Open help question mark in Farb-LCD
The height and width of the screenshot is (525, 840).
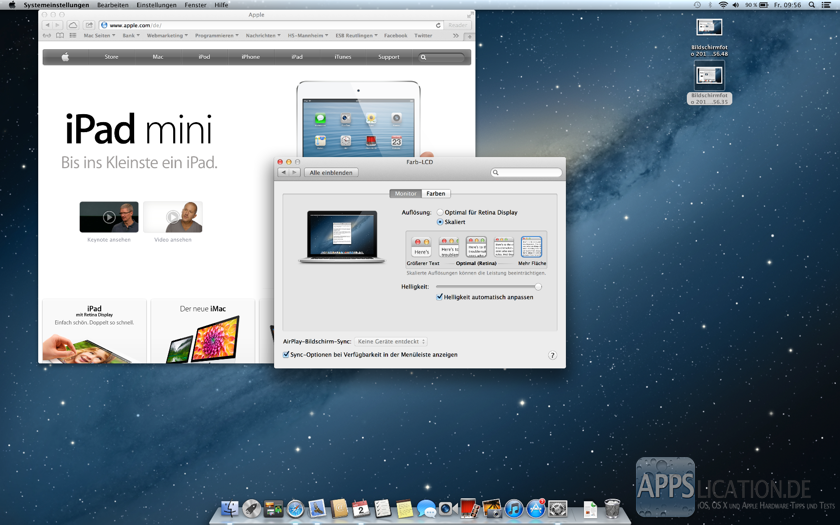coord(552,355)
